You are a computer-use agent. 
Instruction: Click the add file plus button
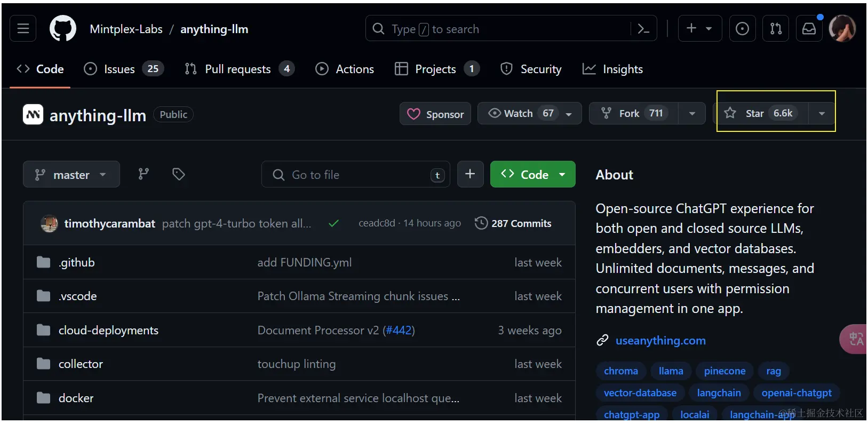tap(470, 174)
